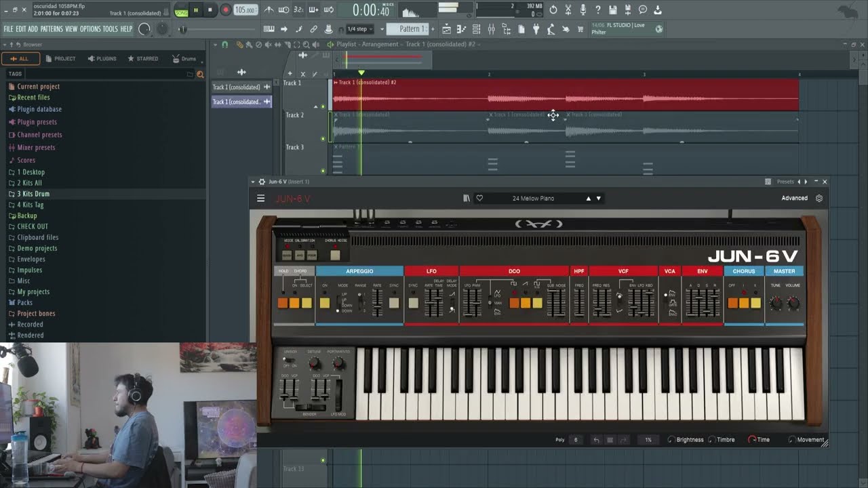Screen dimensions: 868x488
Task: Select the Drums browser tab
Action: (x=184, y=58)
